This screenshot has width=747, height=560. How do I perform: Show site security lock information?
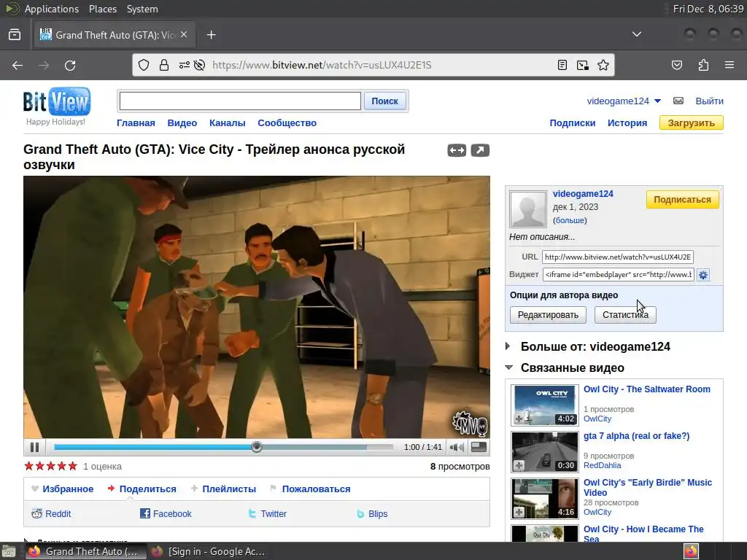(164, 65)
